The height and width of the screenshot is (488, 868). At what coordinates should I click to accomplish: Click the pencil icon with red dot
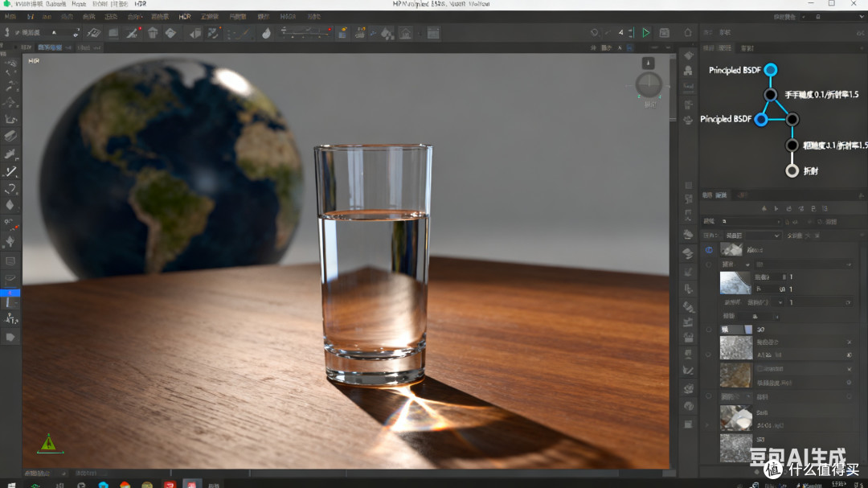click(133, 33)
